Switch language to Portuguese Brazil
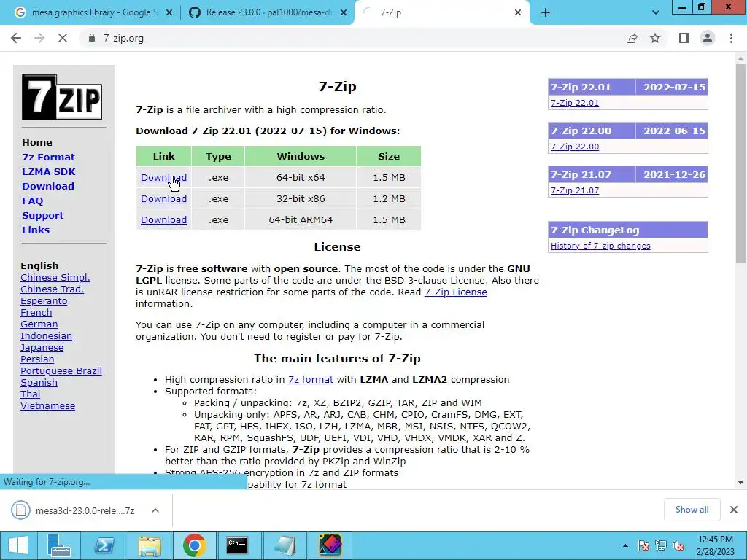Image resolution: width=747 pixels, height=560 pixels. pos(61,371)
